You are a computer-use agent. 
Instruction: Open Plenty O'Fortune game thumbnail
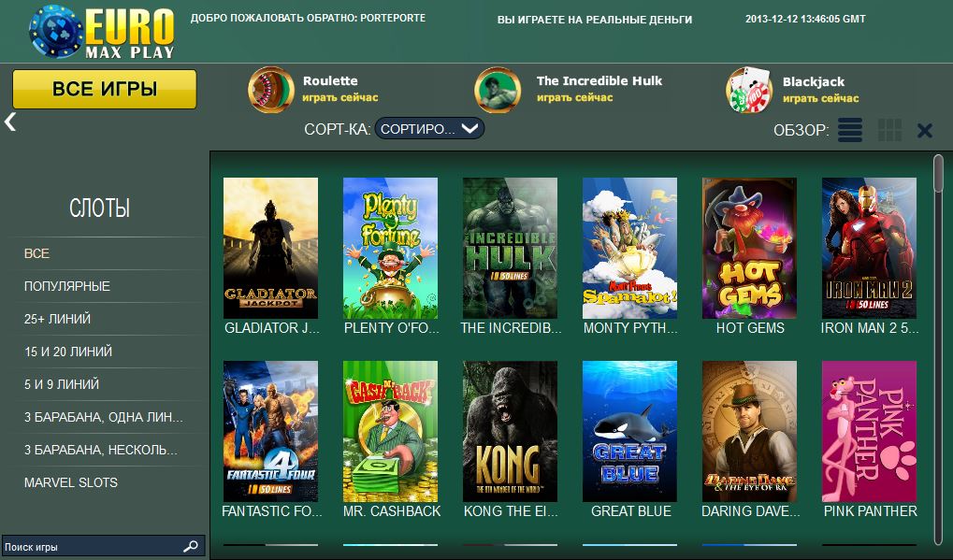point(390,248)
